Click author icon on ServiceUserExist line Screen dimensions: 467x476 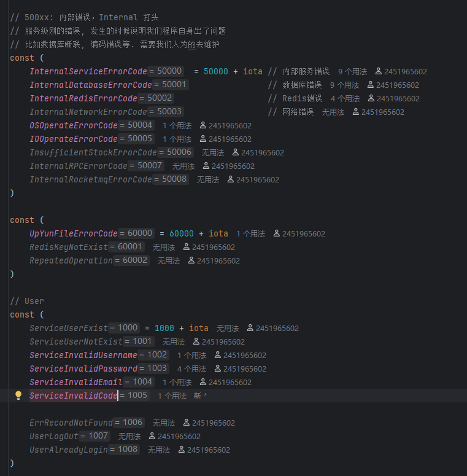(250, 328)
